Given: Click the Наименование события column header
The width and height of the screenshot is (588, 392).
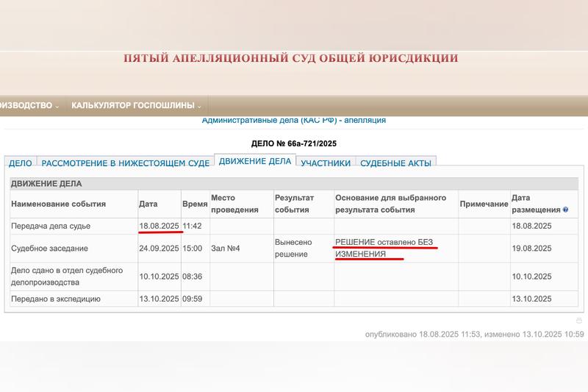Looking at the screenshot, I should (59, 204).
